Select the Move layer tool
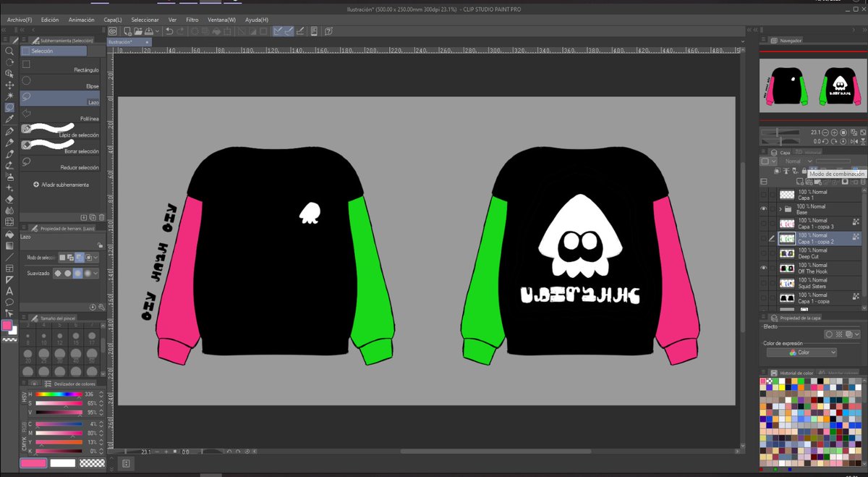 pos(9,85)
